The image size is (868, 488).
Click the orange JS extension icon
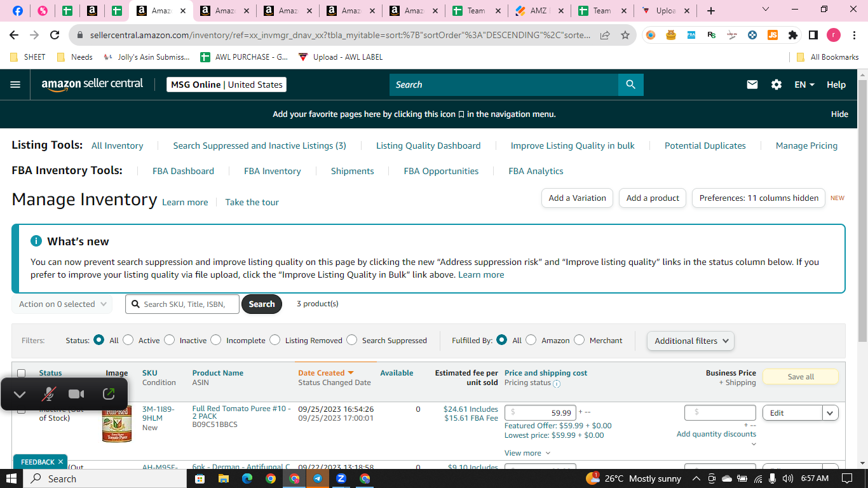[773, 35]
